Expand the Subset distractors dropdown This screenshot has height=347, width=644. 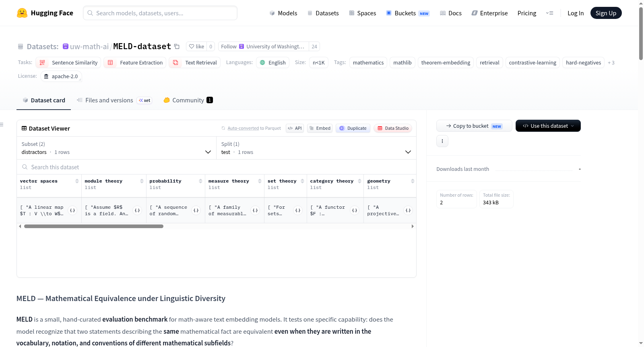click(x=116, y=148)
